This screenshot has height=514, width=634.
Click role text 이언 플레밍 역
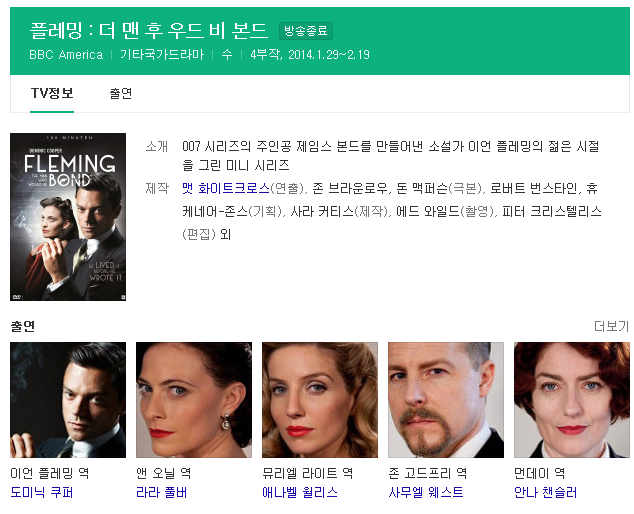(x=50, y=473)
